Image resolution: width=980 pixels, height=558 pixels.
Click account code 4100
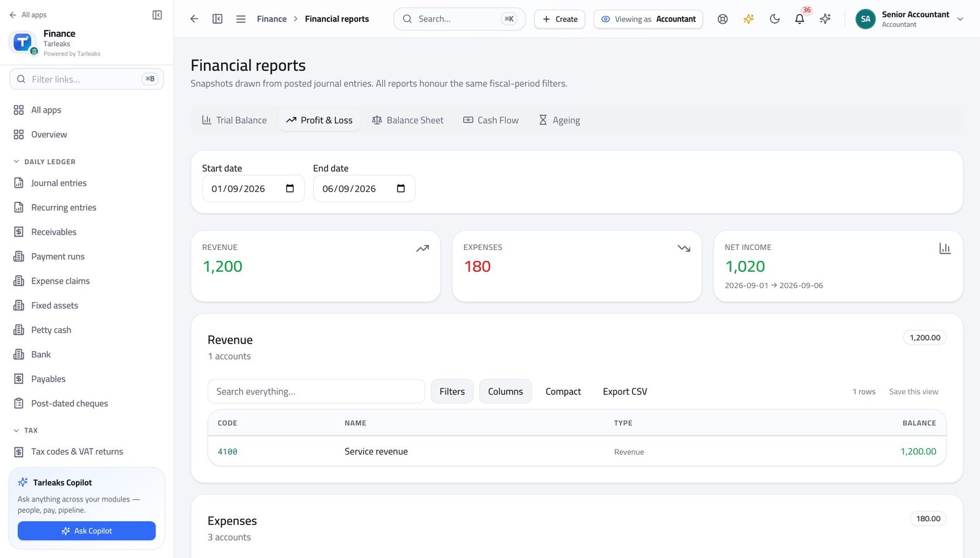227,452
